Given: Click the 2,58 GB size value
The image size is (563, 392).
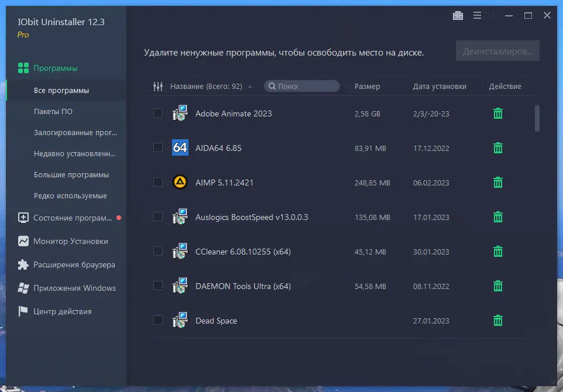Looking at the screenshot, I should 368,114.
